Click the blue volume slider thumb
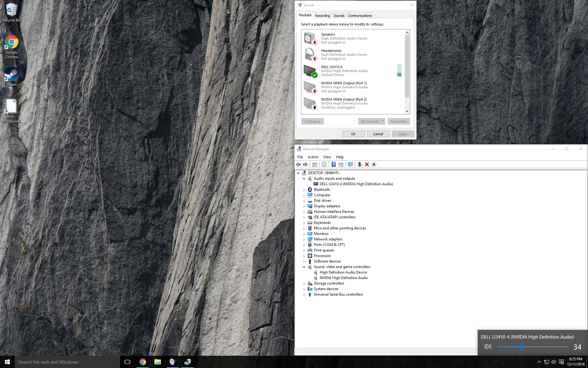 pyautogui.click(x=522, y=347)
